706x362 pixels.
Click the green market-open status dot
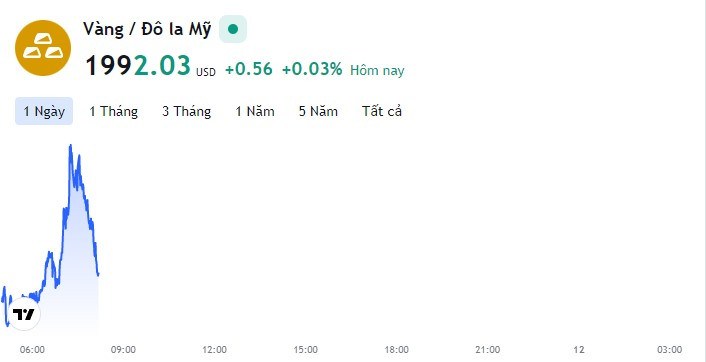(233, 29)
